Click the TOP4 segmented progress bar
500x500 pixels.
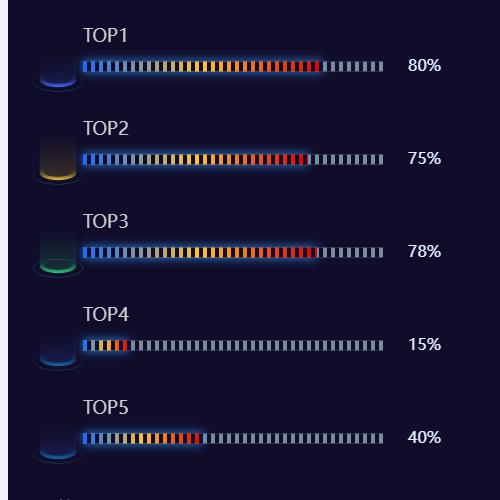point(233,345)
